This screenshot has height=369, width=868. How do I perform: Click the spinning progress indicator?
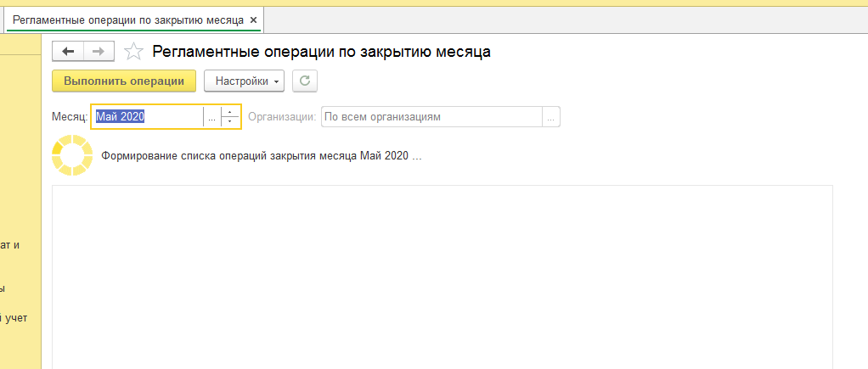[x=72, y=155]
